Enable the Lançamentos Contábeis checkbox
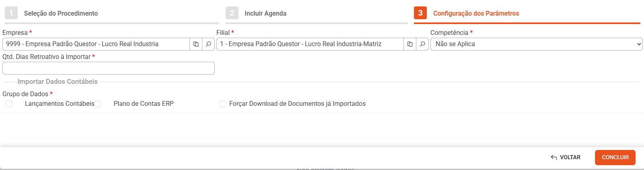Screen dimensions: 644x170 coord(9,104)
